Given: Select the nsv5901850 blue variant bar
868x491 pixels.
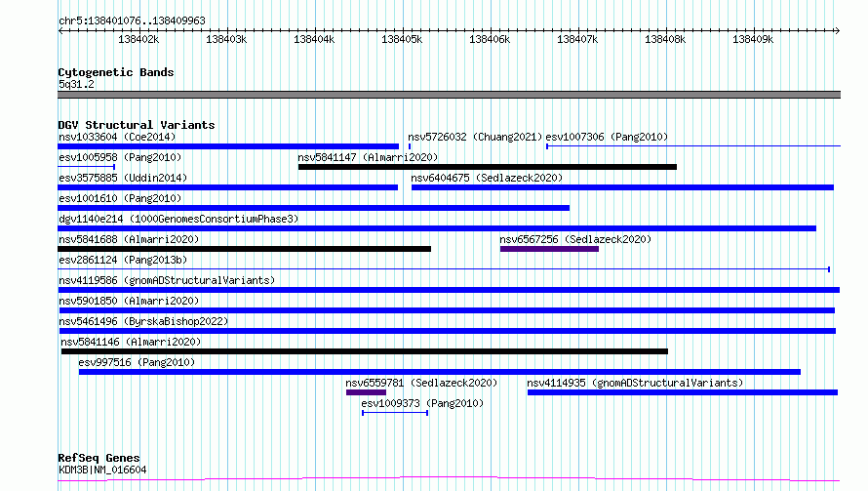Looking at the screenshot, I should pos(446,310).
